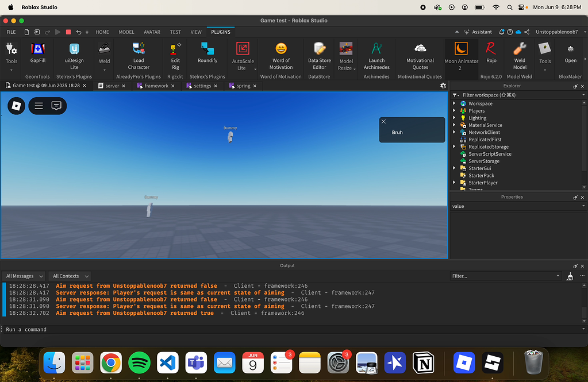Open the Rojo plugin
This screenshot has height=382, width=588.
click(x=491, y=53)
